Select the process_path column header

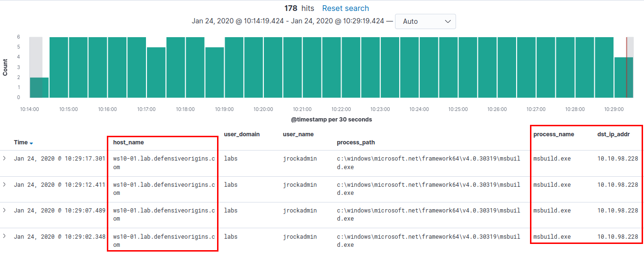(356, 142)
